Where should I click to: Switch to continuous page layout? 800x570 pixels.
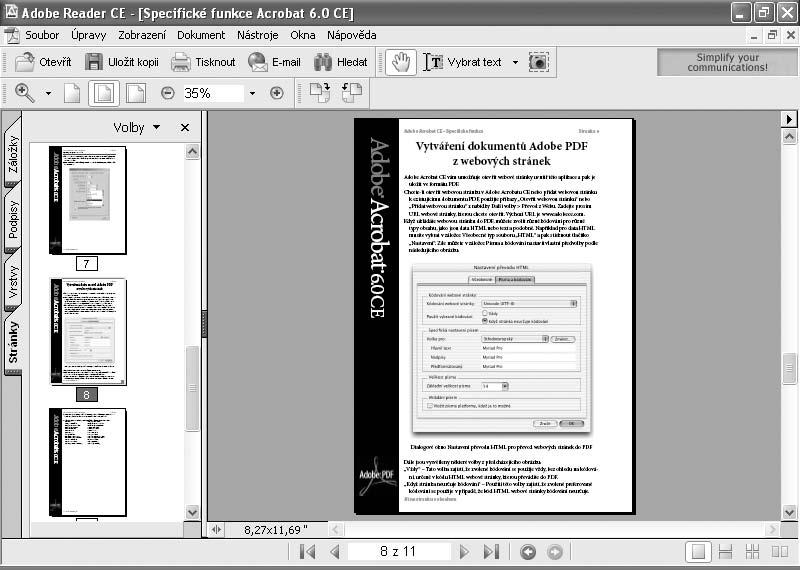click(x=725, y=552)
